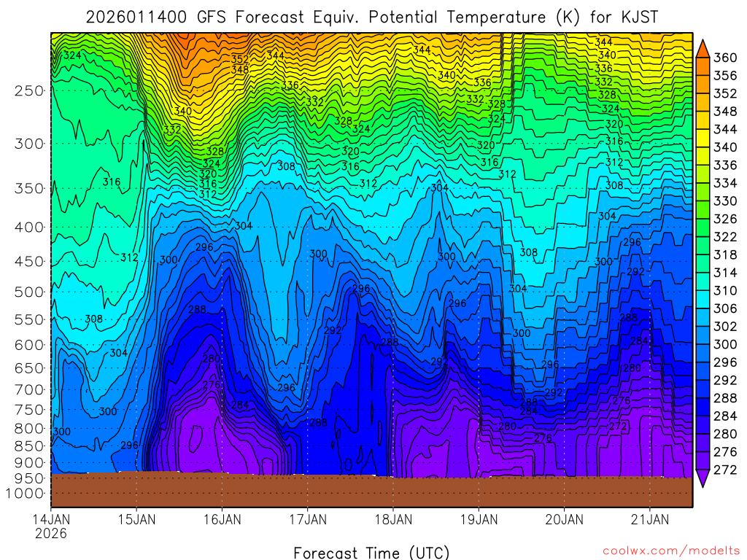Select the 600 pressure axis label
747x560 pixels.
tap(29, 345)
